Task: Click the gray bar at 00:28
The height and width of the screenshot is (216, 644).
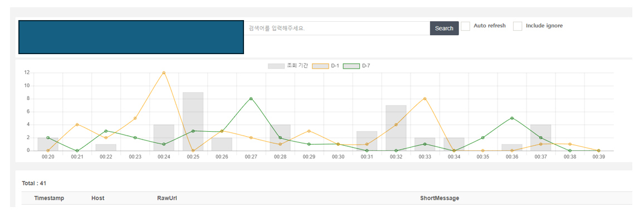Action: pyautogui.click(x=280, y=138)
